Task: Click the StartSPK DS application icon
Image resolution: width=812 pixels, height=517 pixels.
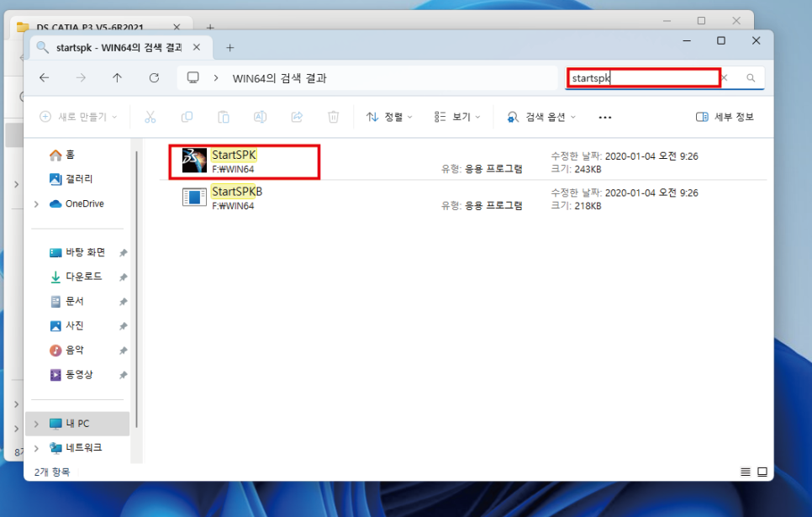Action: [194, 161]
